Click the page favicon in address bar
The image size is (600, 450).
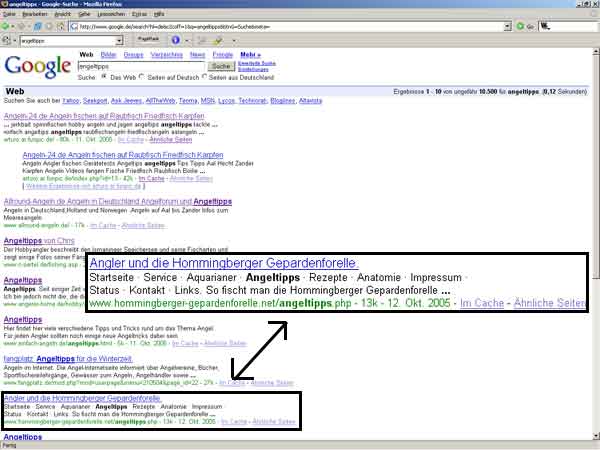(x=74, y=26)
